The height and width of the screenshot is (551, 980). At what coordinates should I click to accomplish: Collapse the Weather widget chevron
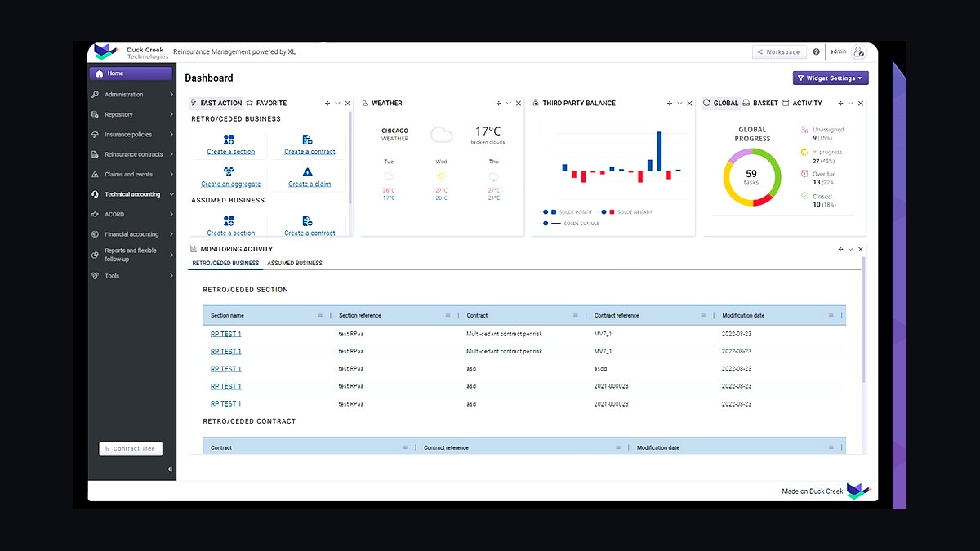click(508, 104)
